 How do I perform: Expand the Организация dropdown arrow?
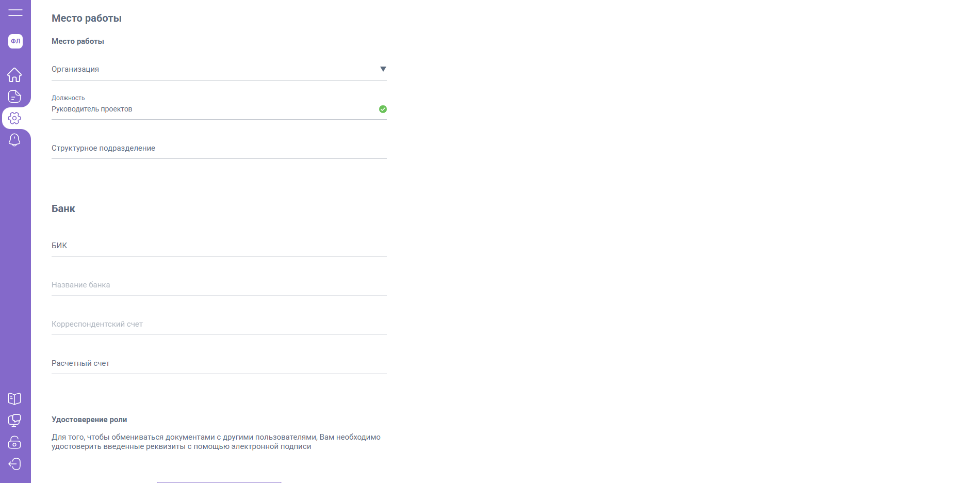[383, 69]
